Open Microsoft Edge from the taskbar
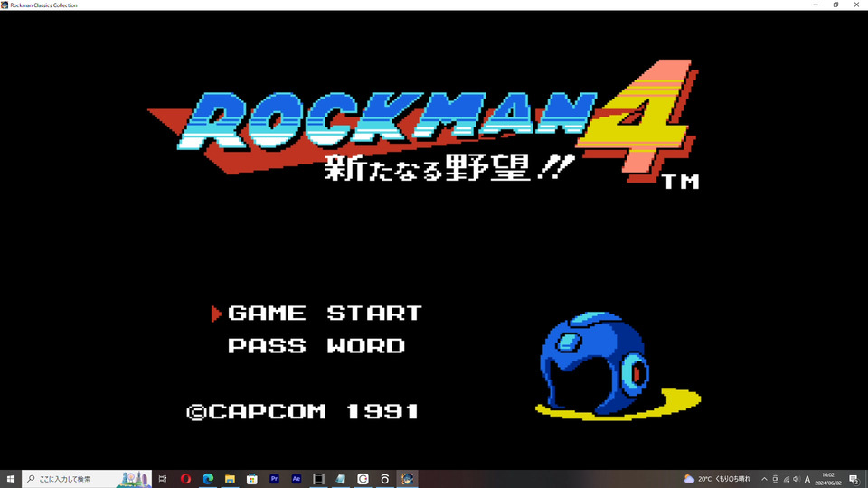Image resolution: width=868 pixels, height=488 pixels. pos(208,479)
